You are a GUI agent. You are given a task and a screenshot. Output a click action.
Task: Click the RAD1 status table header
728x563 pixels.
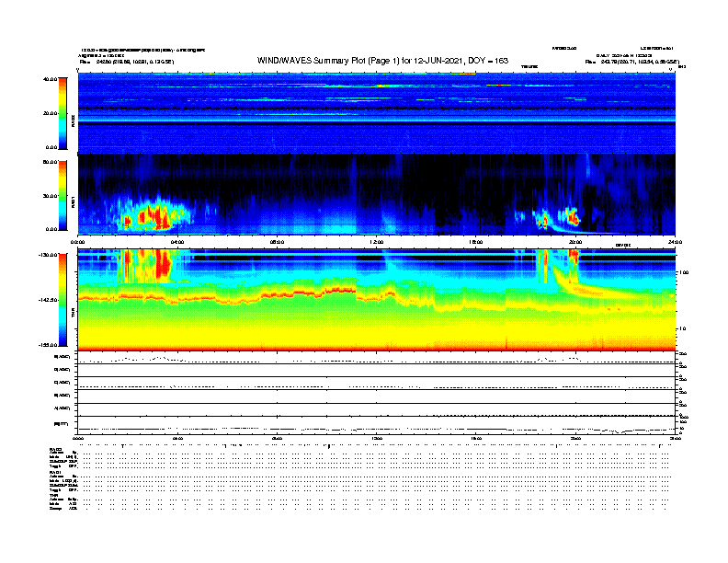[x=55, y=473]
